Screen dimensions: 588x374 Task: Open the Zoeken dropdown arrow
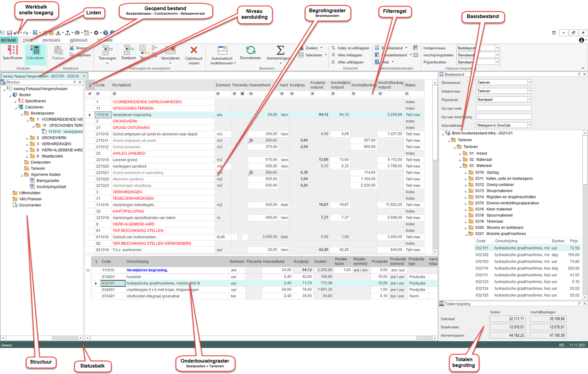[321, 48]
